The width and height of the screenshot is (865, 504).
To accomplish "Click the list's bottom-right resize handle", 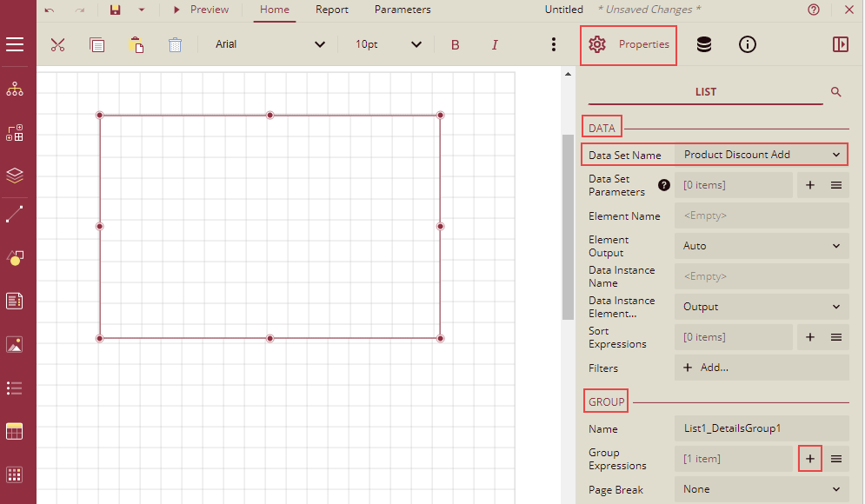I will point(440,339).
